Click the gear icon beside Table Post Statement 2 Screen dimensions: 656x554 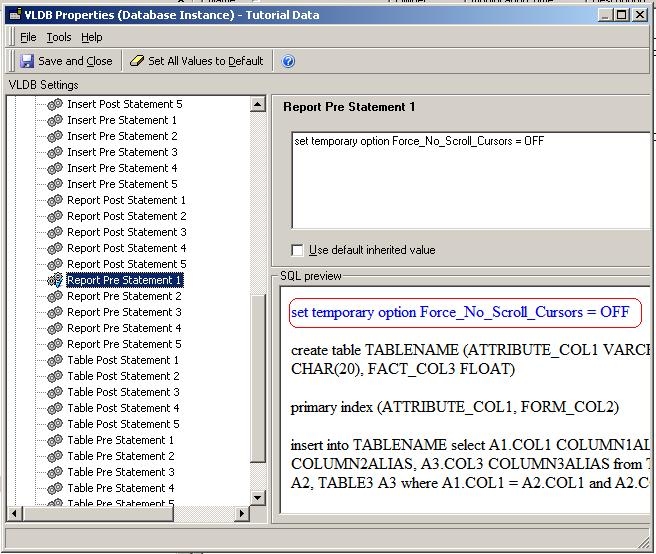(x=55, y=376)
